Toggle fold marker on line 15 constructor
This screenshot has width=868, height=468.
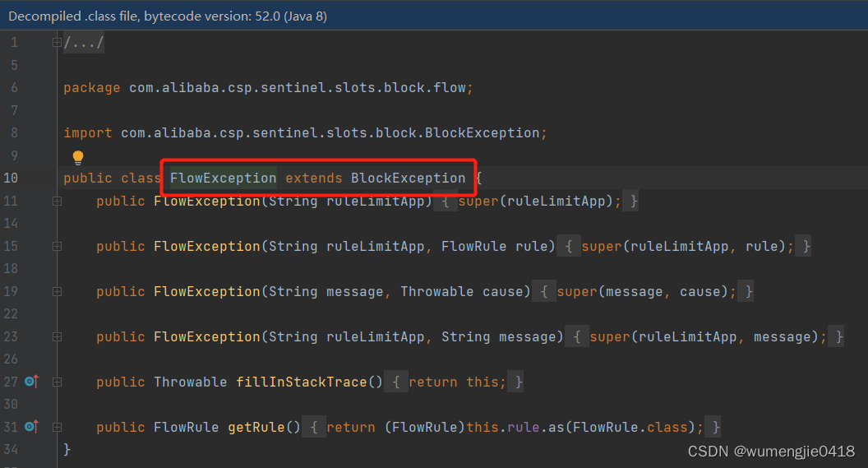tap(57, 247)
